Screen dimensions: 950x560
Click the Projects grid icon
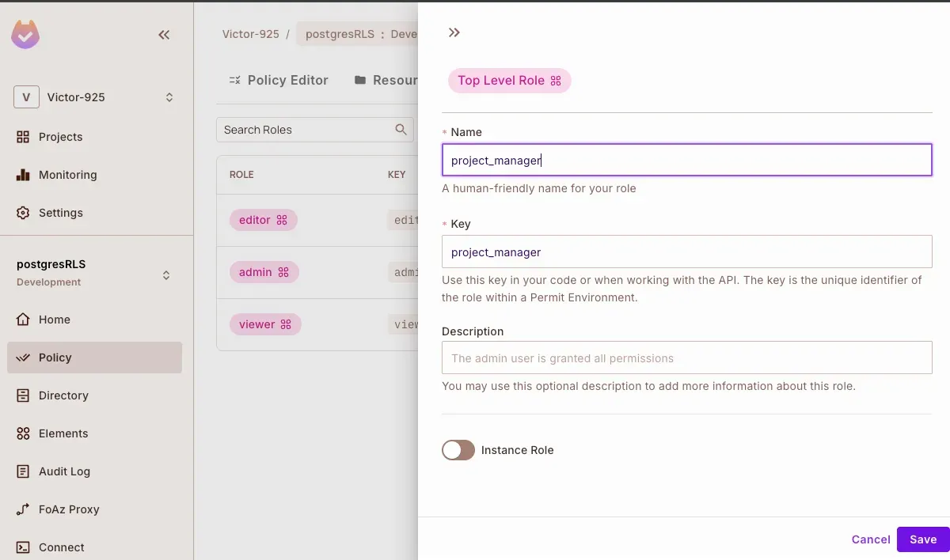point(23,137)
